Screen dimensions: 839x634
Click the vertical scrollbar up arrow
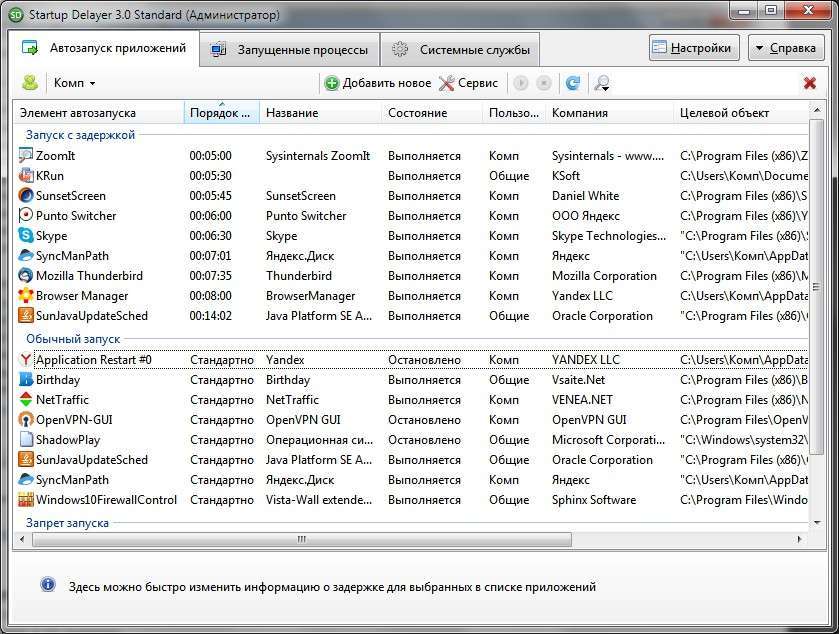tap(817, 110)
